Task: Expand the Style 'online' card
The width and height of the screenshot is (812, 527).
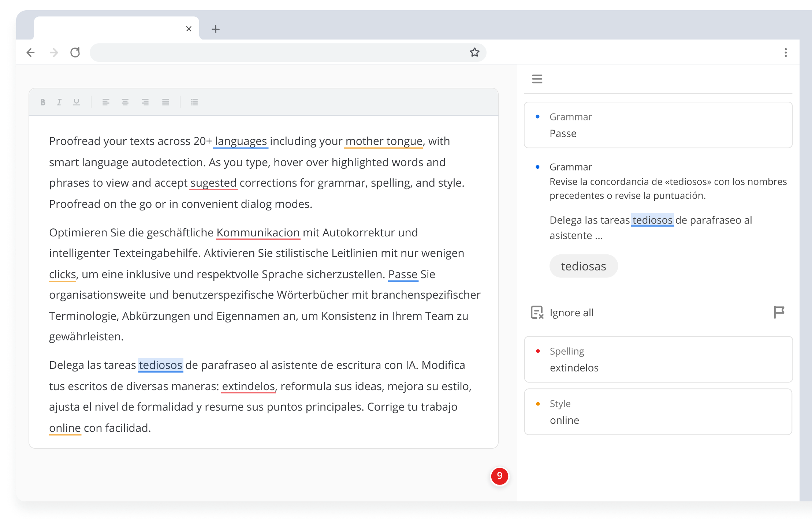Action: pyautogui.click(x=658, y=412)
